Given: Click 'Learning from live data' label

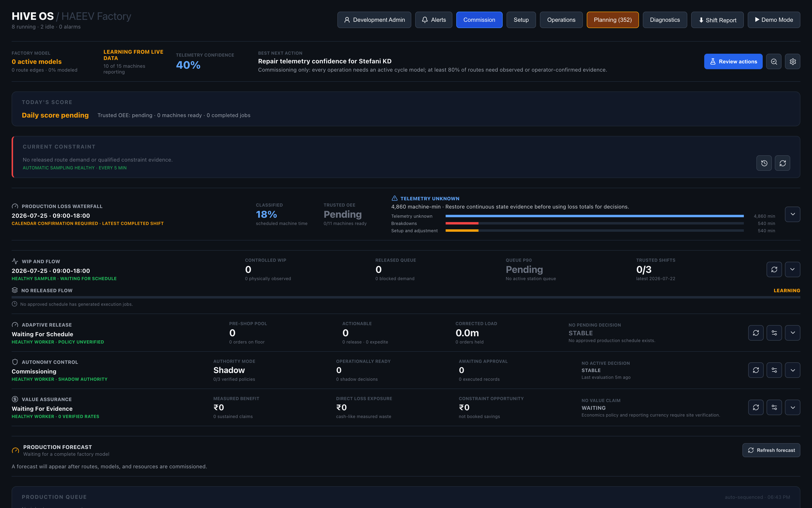Looking at the screenshot, I should tap(133, 55).
